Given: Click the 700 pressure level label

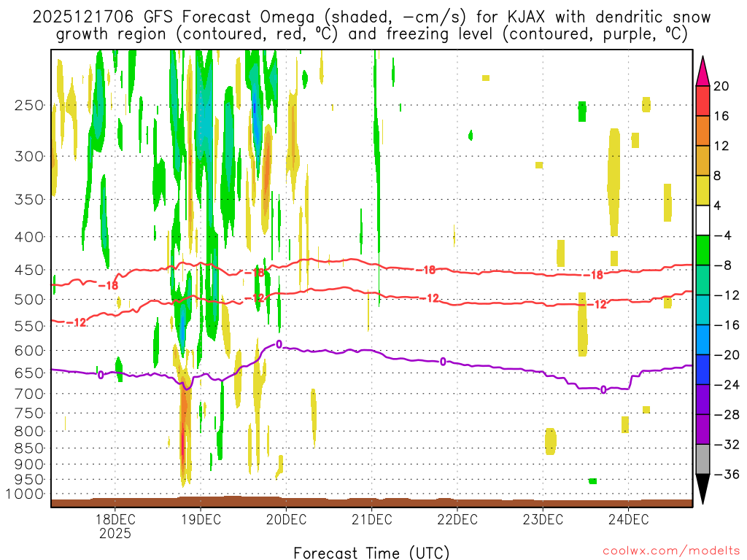Looking at the screenshot, I should click(29, 394).
